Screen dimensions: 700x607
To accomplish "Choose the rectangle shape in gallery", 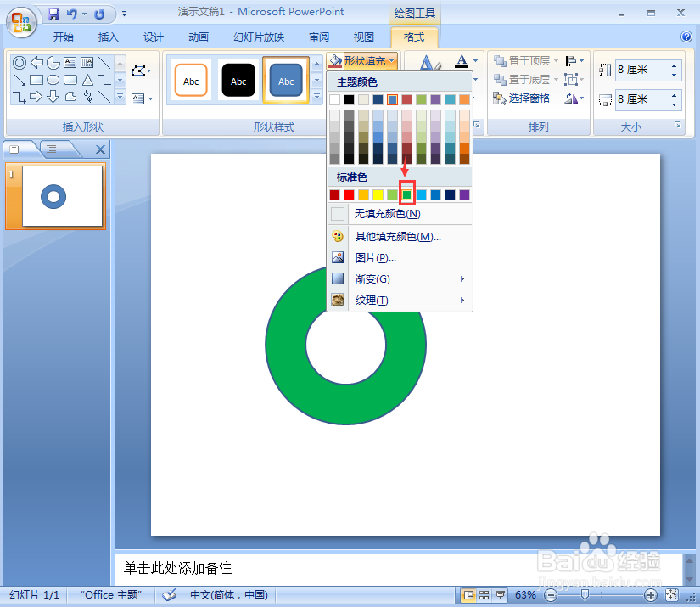I will pyautogui.click(x=36, y=80).
